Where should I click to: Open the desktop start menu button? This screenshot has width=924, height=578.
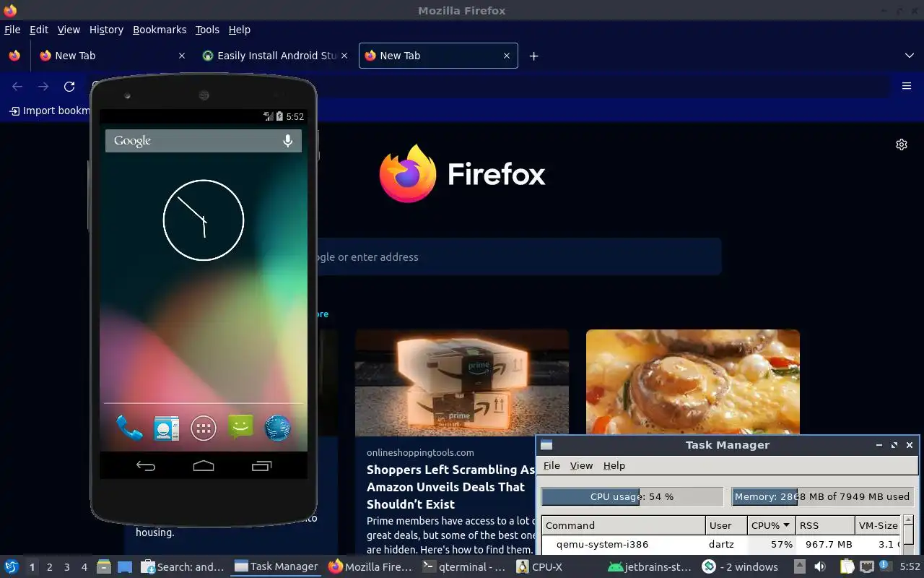(11, 566)
